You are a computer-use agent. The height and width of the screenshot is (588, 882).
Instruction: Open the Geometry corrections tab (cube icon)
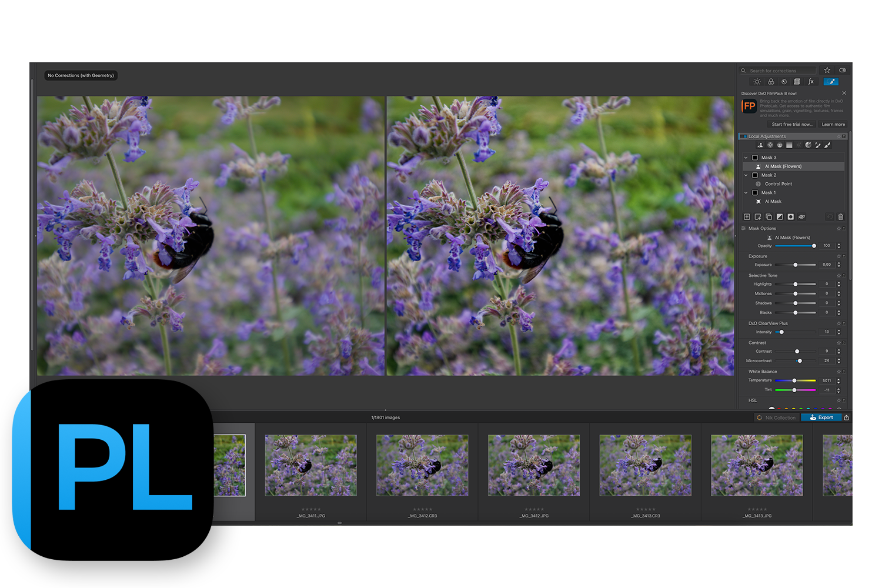tap(797, 82)
